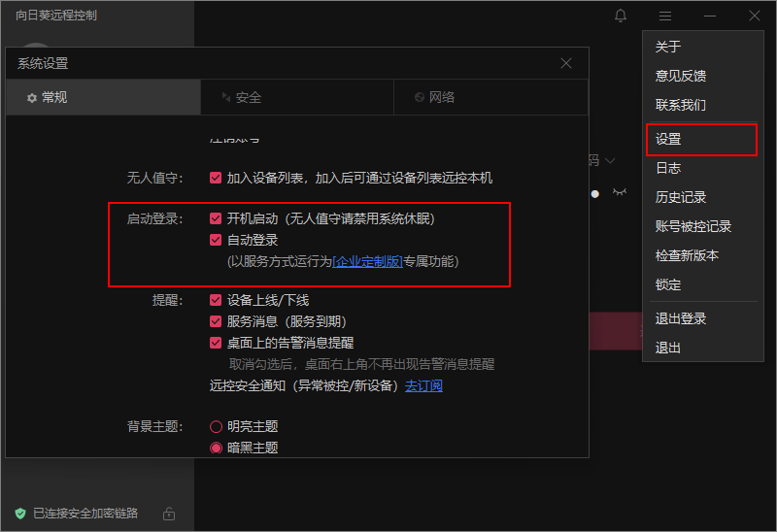Close the 系统设置 dialog
Screen dimensions: 777x532
tap(566, 63)
